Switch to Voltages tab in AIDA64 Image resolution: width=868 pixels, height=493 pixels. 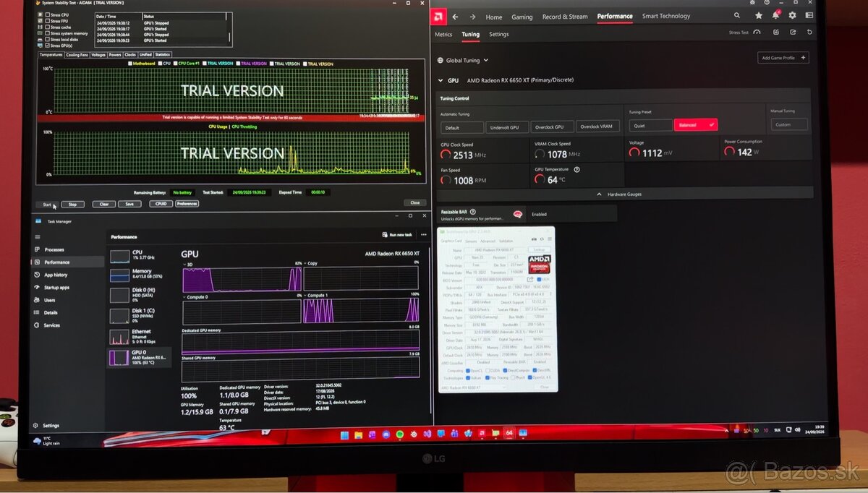click(98, 54)
